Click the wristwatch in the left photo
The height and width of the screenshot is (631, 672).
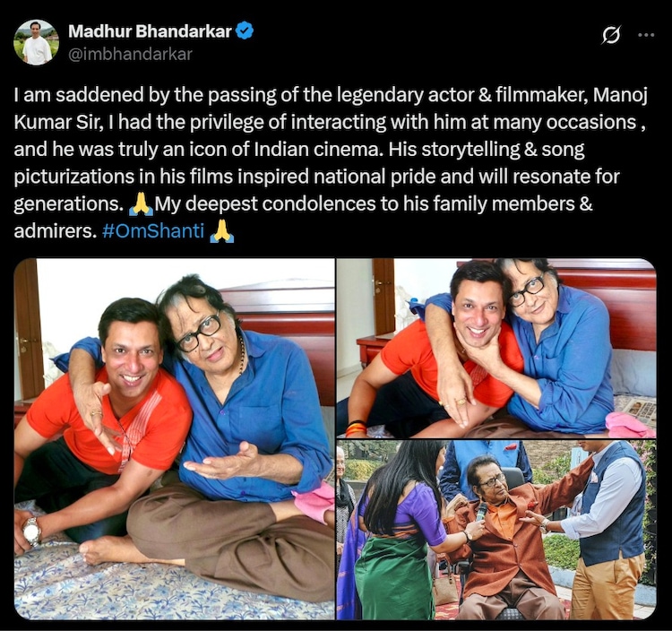[32, 532]
